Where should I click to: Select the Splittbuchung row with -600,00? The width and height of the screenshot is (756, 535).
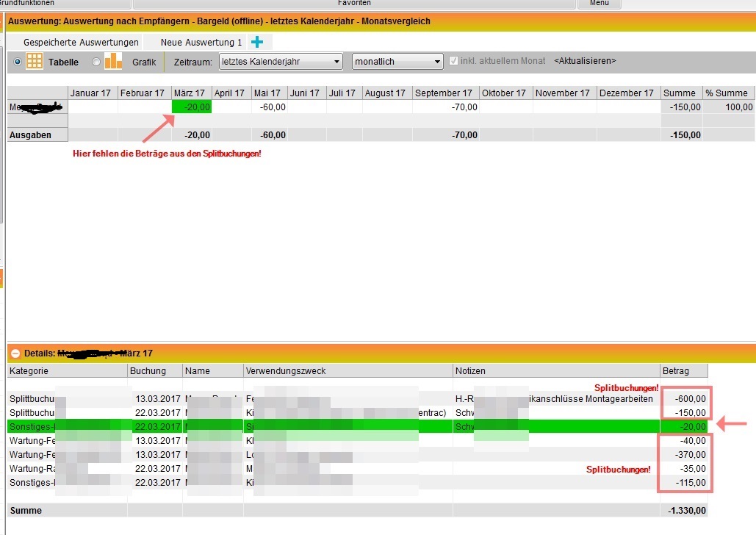[358, 399]
